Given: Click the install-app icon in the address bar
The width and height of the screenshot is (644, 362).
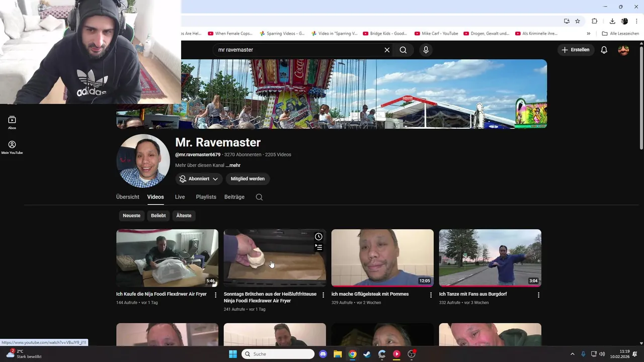Looking at the screenshot, I should point(567,21).
